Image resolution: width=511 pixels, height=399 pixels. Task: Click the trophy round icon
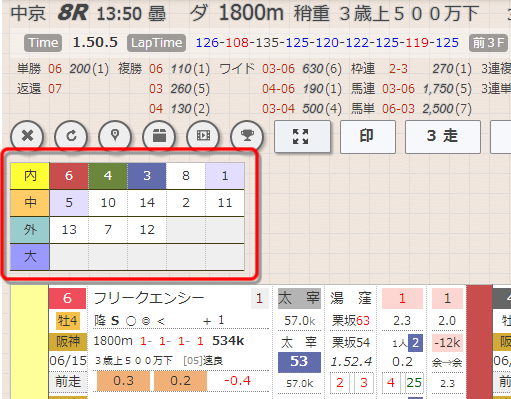(247, 136)
